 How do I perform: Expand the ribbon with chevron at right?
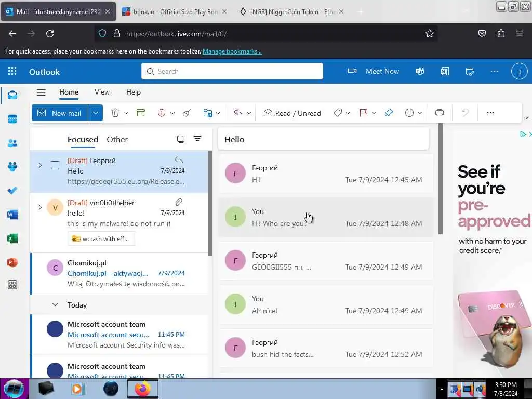(526, 118)
